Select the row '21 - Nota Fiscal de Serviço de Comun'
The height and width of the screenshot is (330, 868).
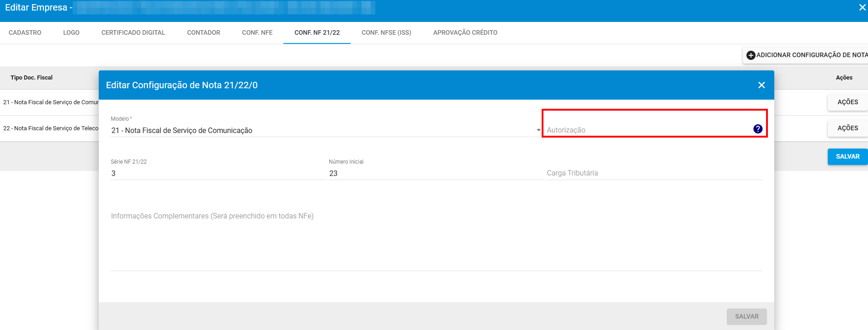pos(51,102)
